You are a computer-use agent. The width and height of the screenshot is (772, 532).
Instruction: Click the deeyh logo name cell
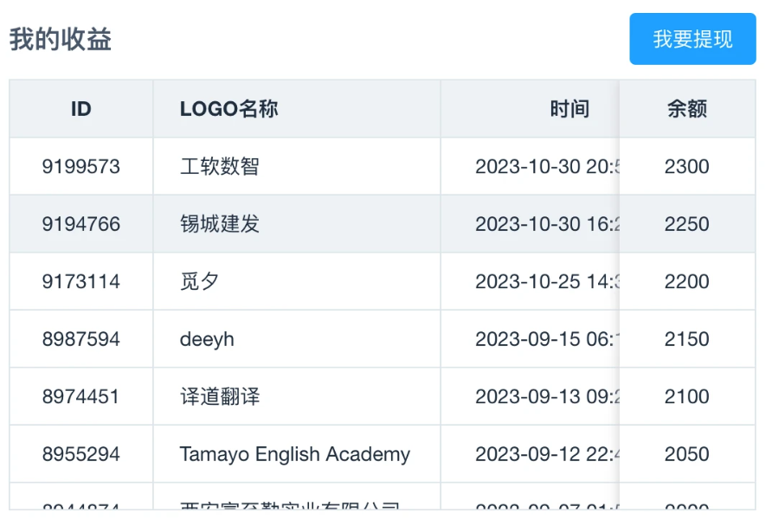[x=207, y=339]
